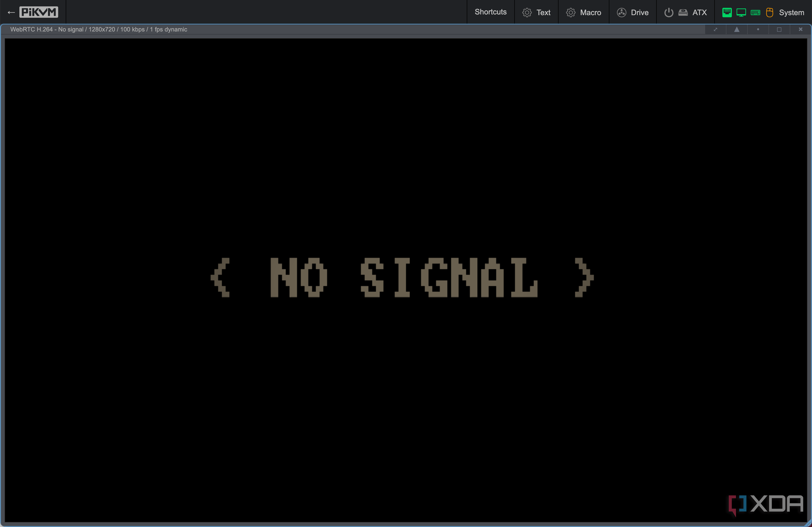The height and width of the screenshot is (527, 812).
Task: Open the Macro menu
Action: pos(583,12)
